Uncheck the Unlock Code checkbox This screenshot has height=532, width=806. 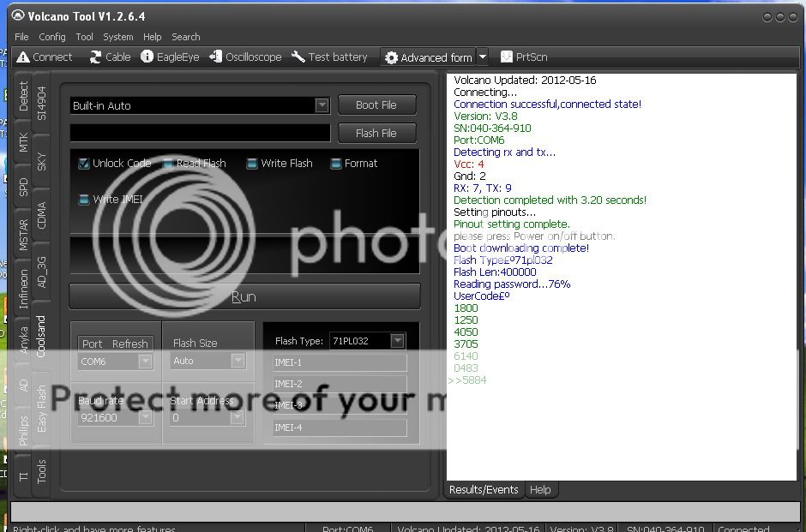pos(83,164)
